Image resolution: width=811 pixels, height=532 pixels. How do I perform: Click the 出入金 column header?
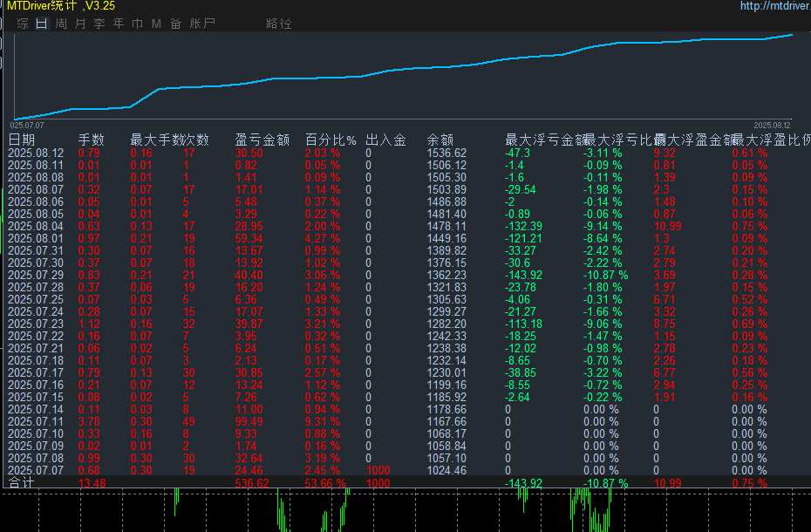coord(385,140)
